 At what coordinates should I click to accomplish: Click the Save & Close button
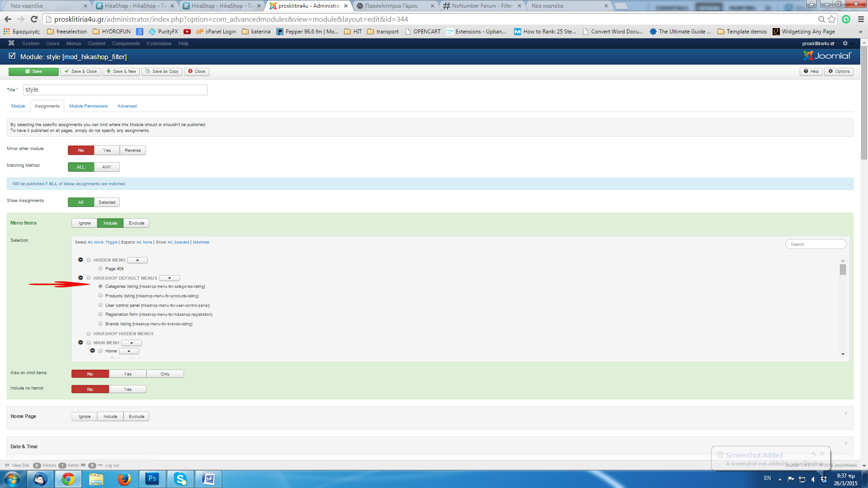click(80, 71)
